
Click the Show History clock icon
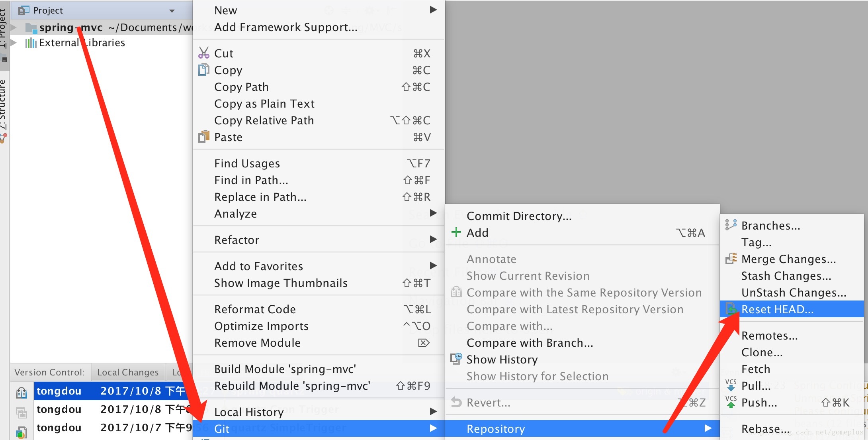pos(456,358)
